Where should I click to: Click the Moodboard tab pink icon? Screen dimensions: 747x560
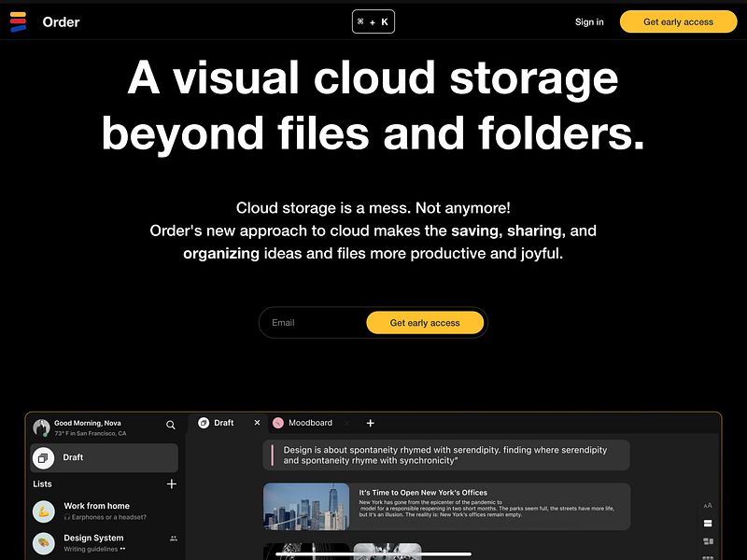coord(278,423)
